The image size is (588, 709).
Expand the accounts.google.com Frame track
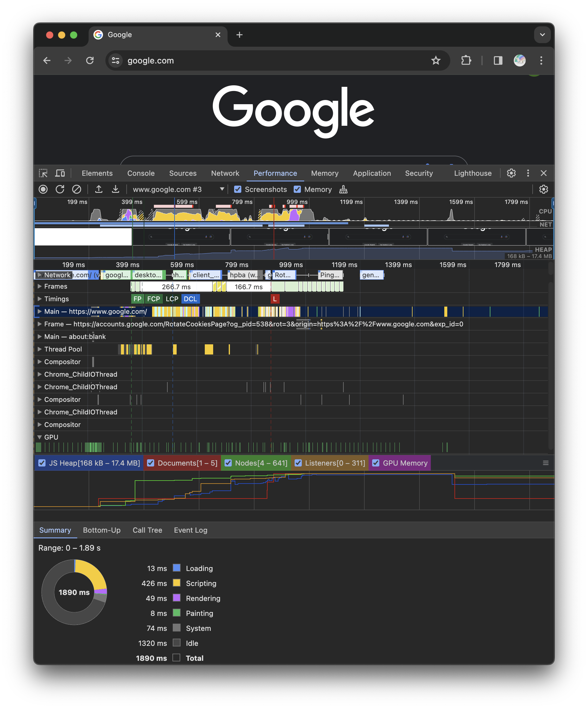coord(40,324)
